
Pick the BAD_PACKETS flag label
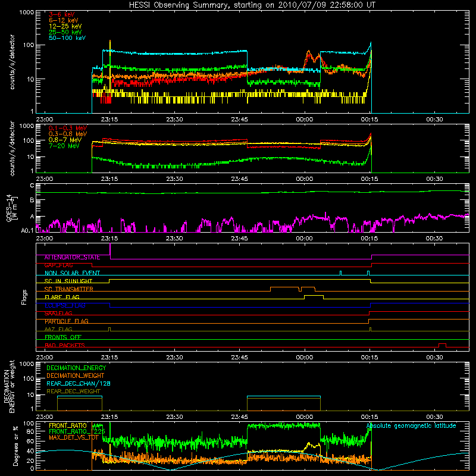coord(65,345)
